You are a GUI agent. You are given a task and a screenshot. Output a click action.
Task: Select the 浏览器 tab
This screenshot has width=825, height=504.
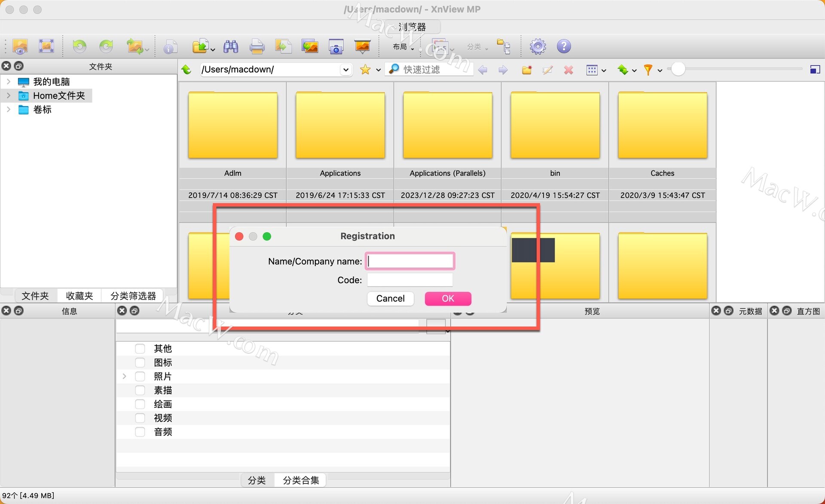click(412, 27)
